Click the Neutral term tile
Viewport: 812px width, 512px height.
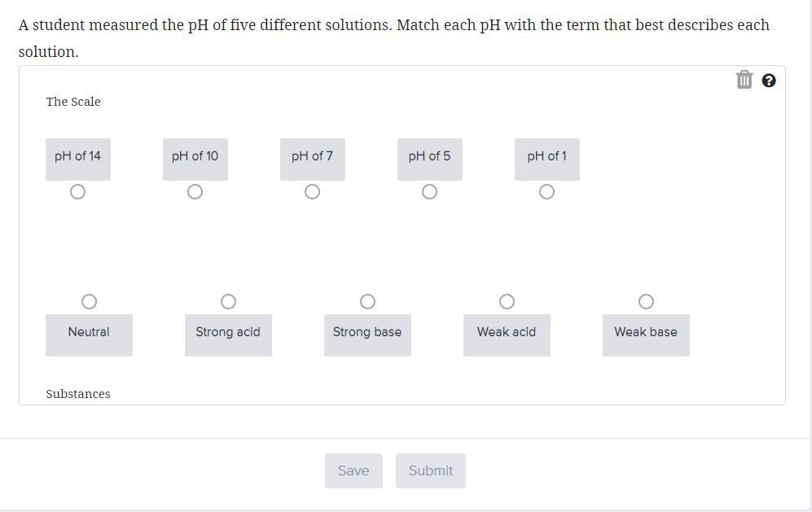click(89, 333)
